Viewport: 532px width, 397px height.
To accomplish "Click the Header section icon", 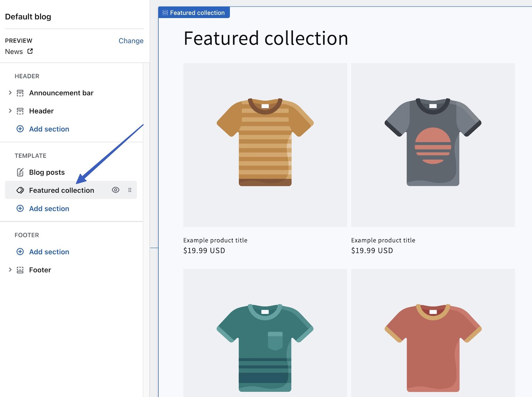I will coord(20,111).
